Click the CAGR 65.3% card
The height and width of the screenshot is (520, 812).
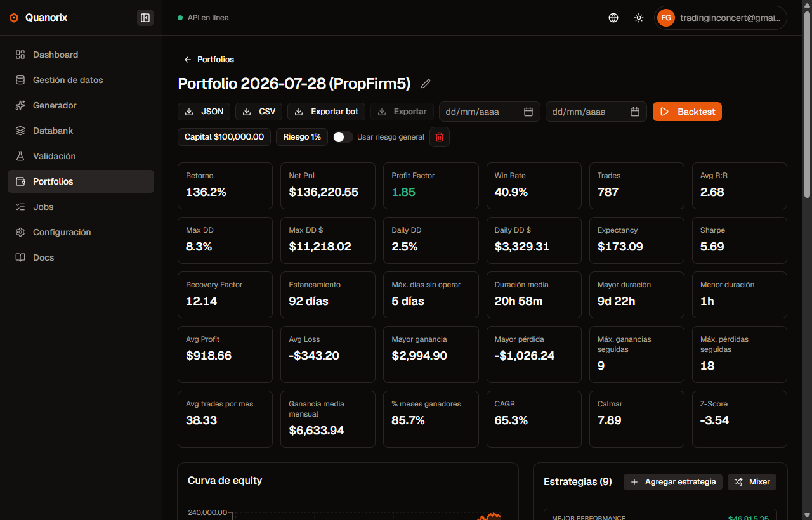[534, 419]
